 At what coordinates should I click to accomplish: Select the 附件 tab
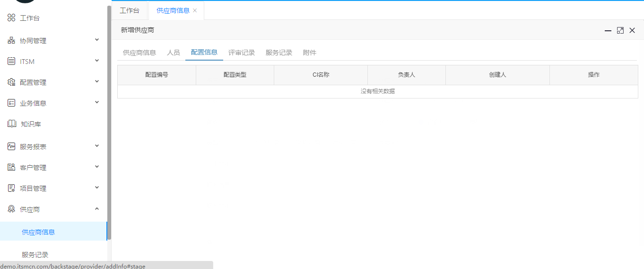[x=310, y=53]
